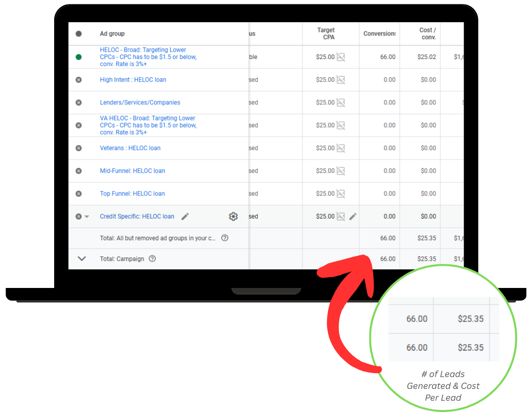
Task: Click no-chart icon in Top Funnel Target CPA cell
Action: point(341,193)
